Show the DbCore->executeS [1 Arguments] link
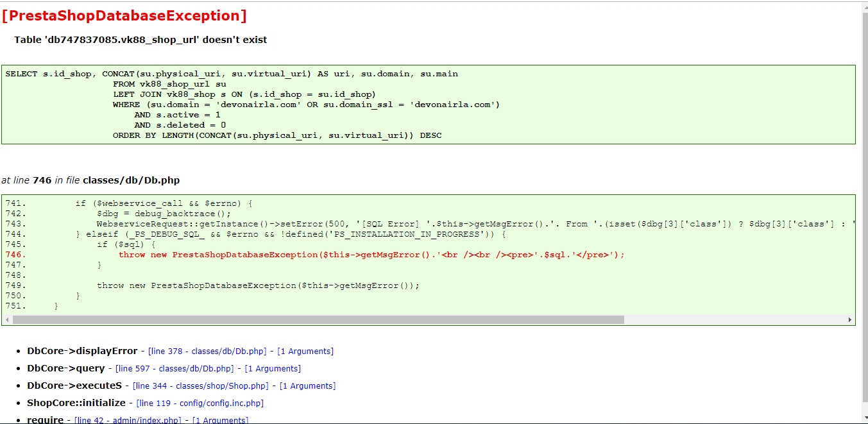 [307, 386]
